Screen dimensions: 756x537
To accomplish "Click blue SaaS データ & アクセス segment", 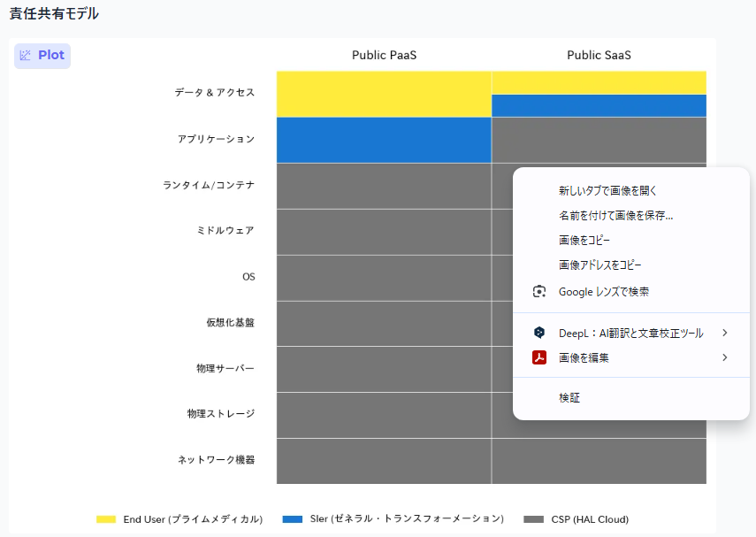I will (x=599, y=105).
